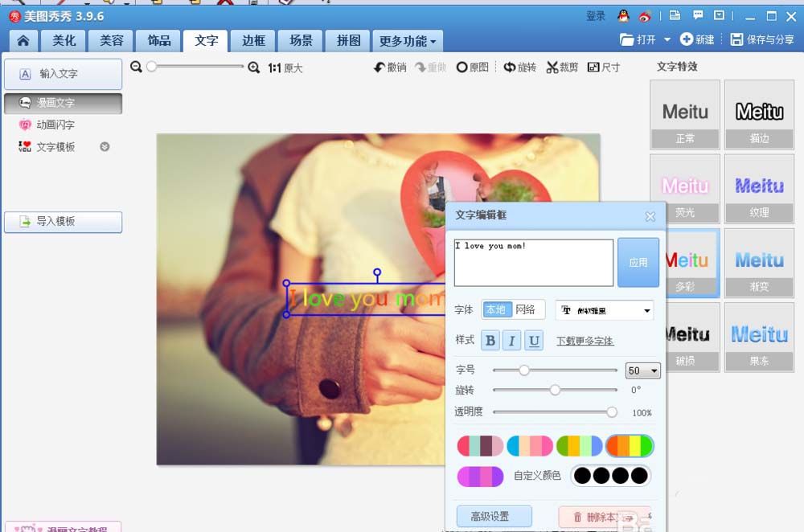
Task: Toggle bold B style
Action: pos(490,340)
